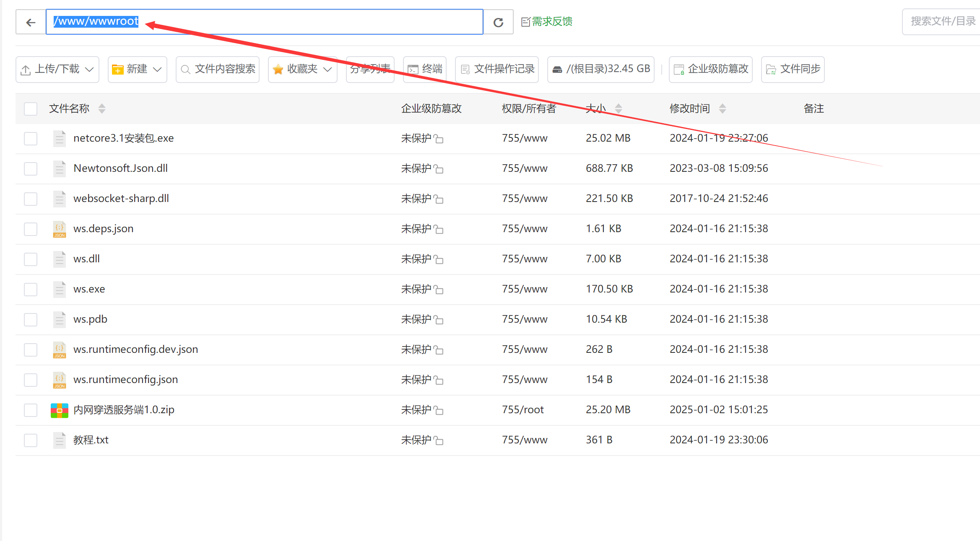The image size is (980, 541).
Task: Open file name 教程.txt
Action: (91, 440)
